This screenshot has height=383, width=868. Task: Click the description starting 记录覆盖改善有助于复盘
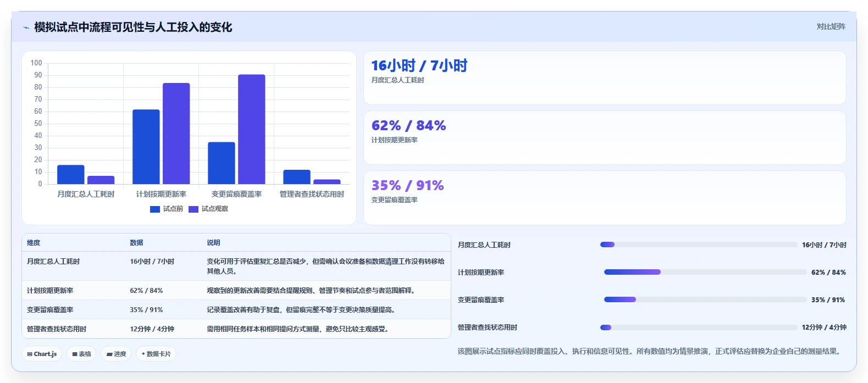click(301, 310)
